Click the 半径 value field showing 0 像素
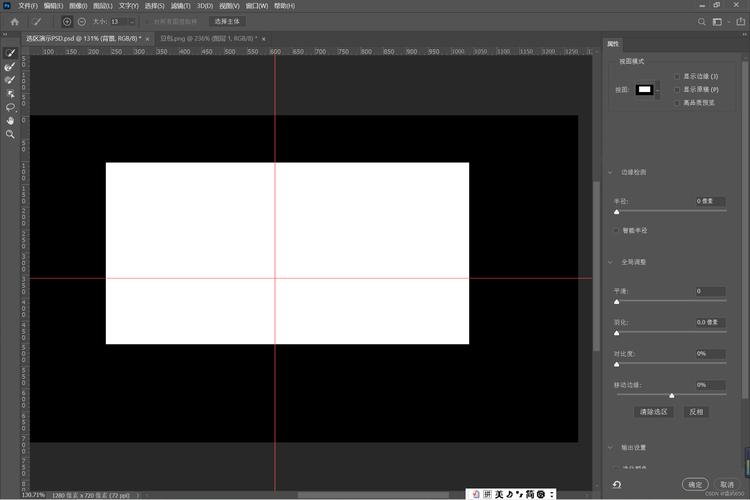The height and width of the screenshot is (500, 750). click(710, 201)
